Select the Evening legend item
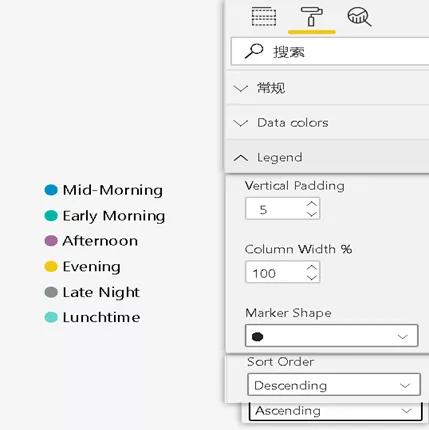Image resolution: width=429 pixels, height=430 pixels. 82,266
